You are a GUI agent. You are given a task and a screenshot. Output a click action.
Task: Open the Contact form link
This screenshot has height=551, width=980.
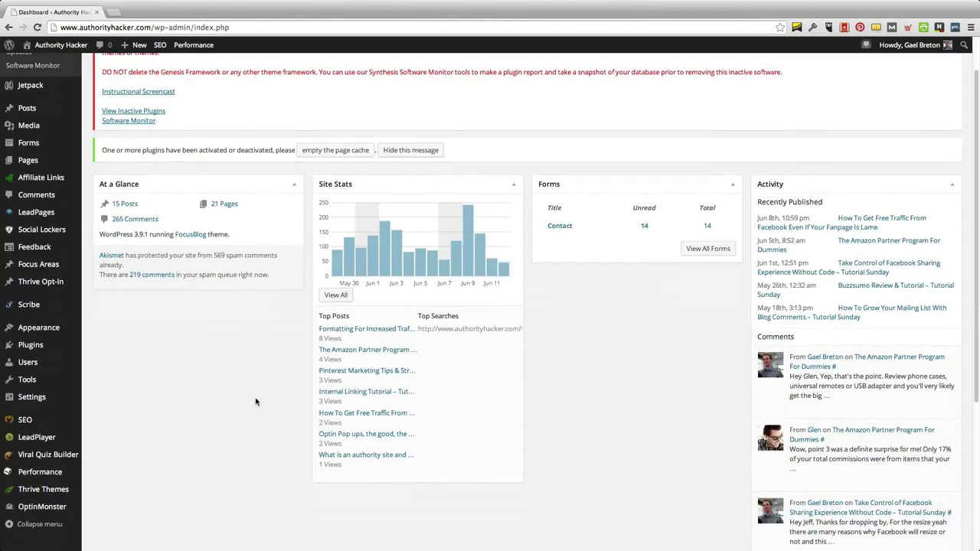coord(560,226)
